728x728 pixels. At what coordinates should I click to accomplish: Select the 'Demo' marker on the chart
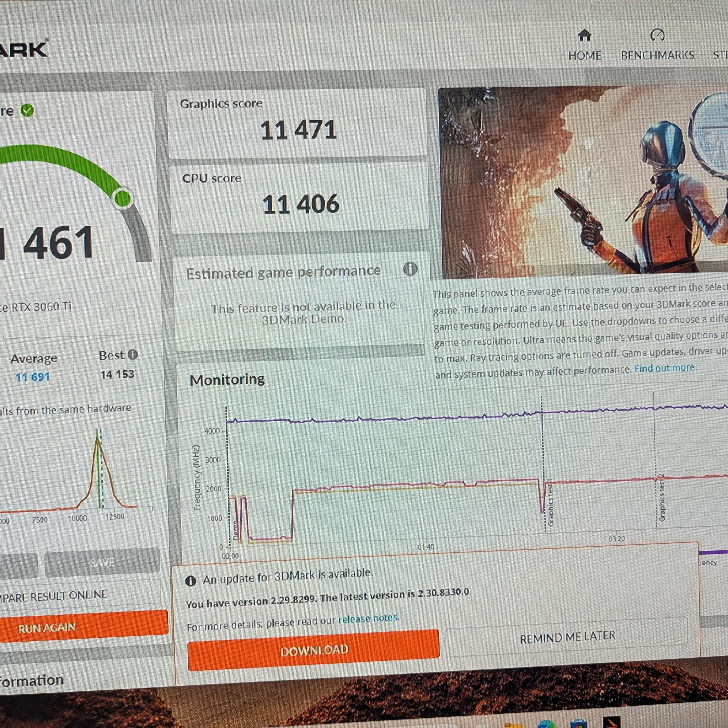(236, 529)
